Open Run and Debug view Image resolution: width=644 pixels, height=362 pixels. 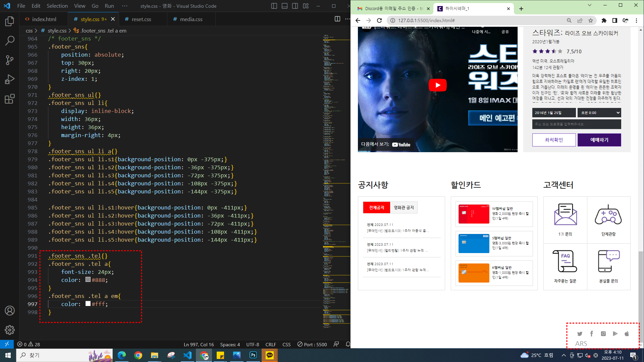point(10,79)
